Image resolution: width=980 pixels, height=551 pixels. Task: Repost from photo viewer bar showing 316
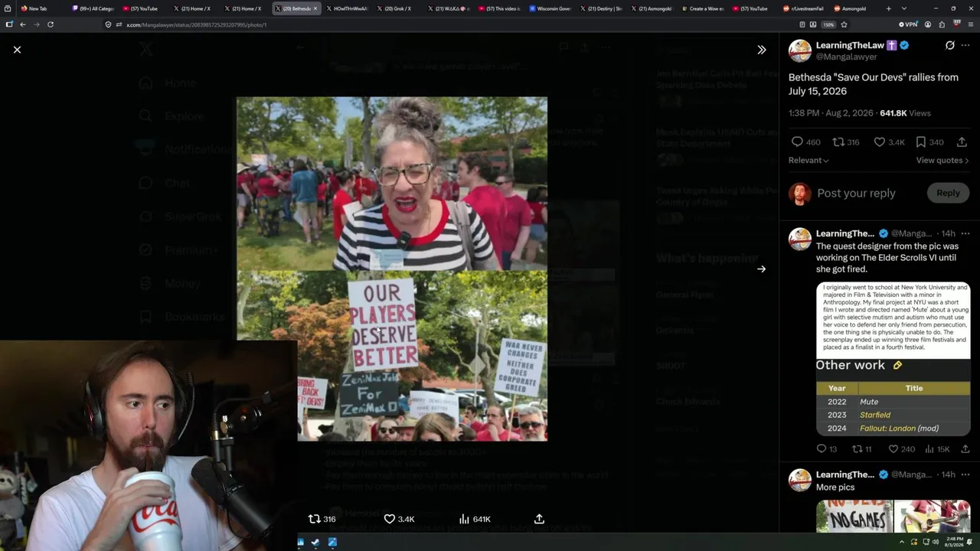(322, 519)
